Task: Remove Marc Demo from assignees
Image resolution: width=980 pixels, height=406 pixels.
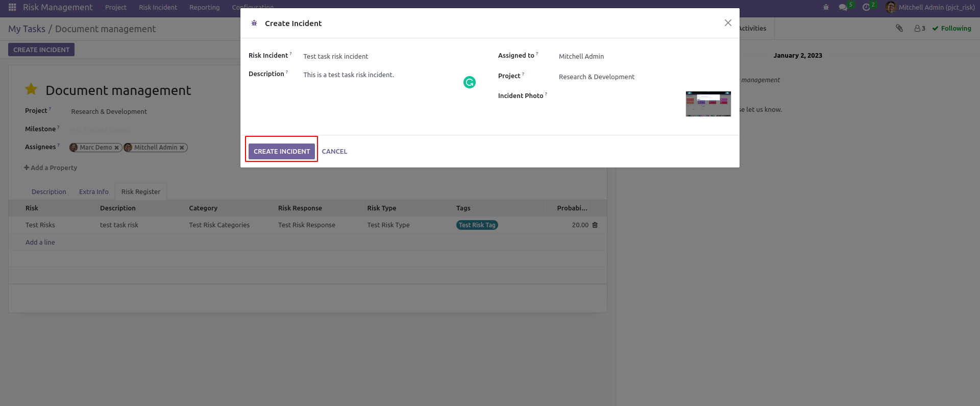Action: [117, 148]
